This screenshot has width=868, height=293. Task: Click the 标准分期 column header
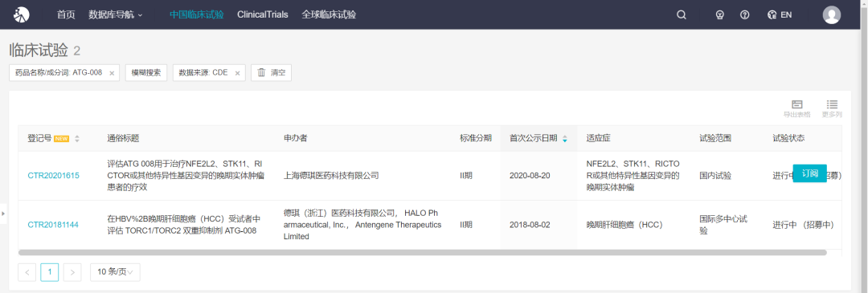[x=476, y=138]
